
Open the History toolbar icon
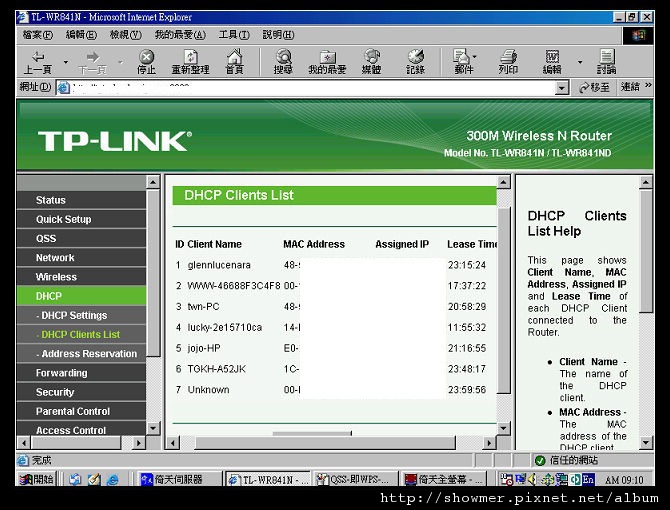point(415,56)
